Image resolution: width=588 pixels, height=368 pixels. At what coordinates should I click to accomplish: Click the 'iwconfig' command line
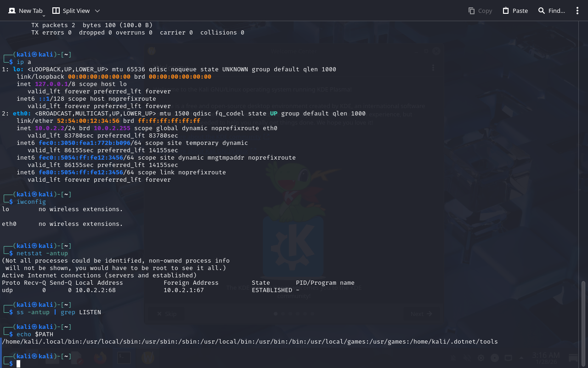click(x=31, y=202)
